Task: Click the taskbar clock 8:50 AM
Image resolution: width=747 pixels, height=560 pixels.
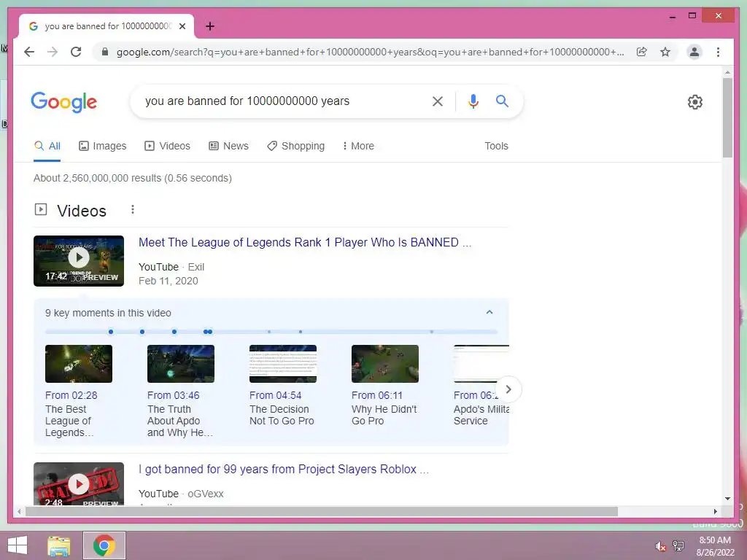Action: click(x=715, y=540)
